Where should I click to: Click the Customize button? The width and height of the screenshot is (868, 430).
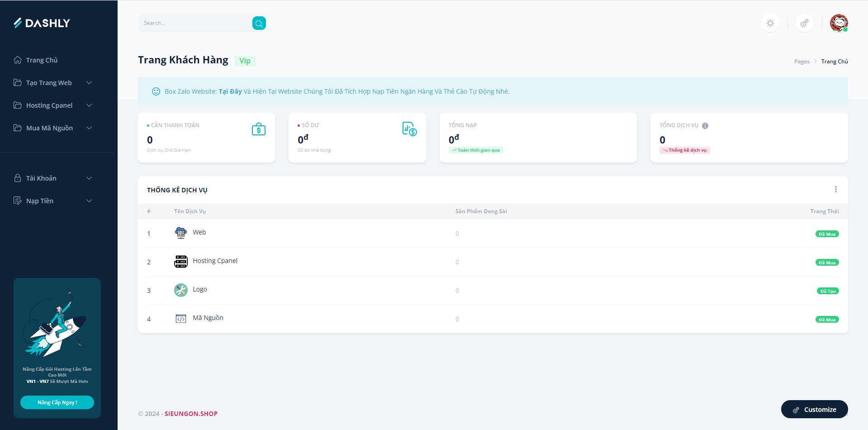tap(814, 410)
